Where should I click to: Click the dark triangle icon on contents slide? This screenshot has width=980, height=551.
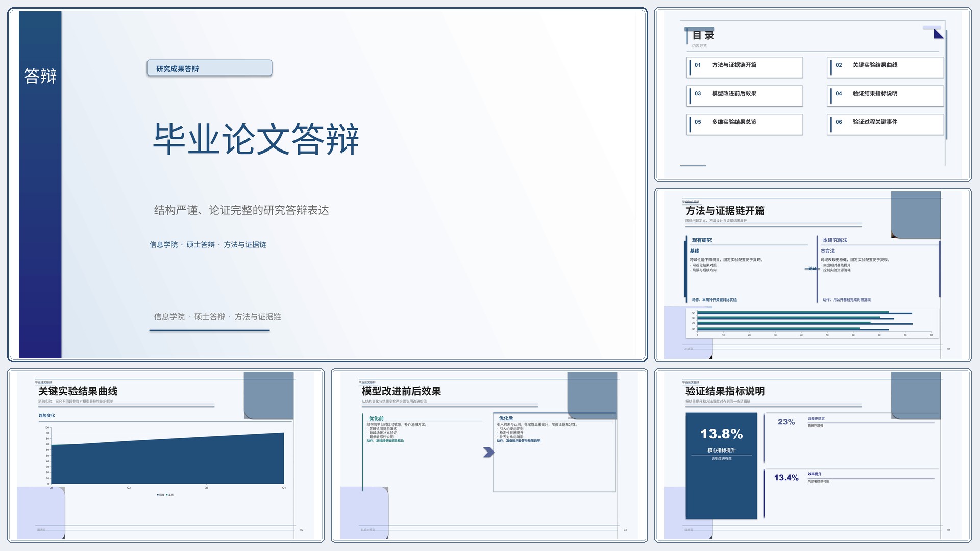coord(938,34)
